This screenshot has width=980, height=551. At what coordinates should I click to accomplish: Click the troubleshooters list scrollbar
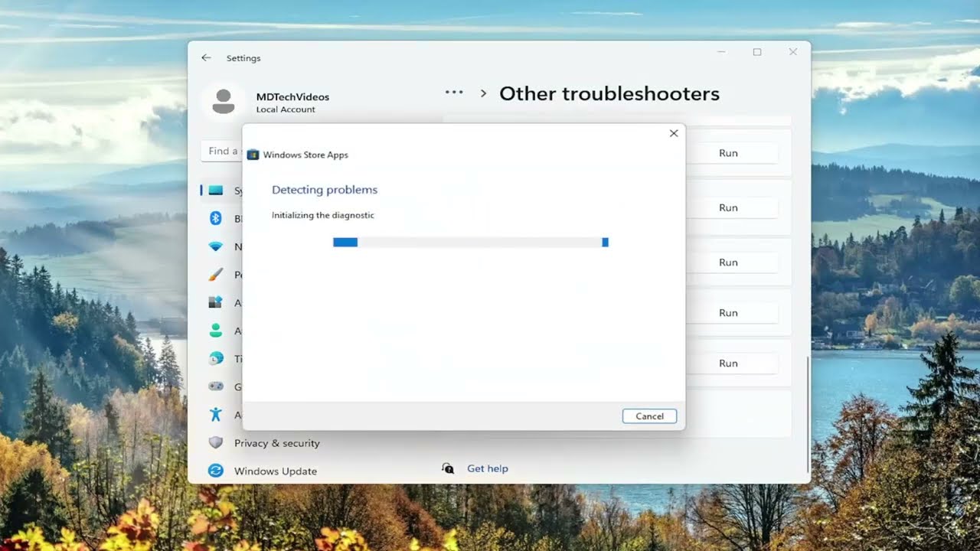[x=807, y=415]
